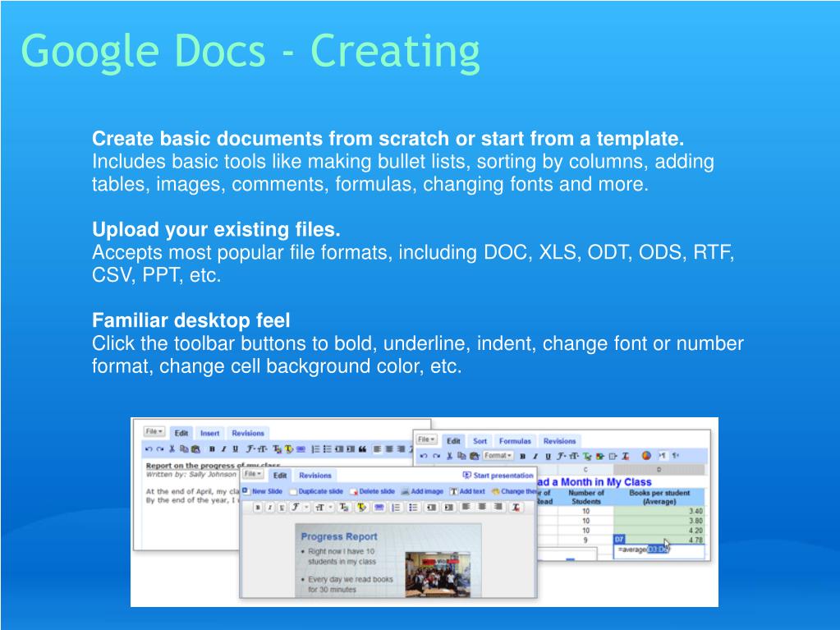Image resolution: width=840 pixels, height=630 pixels.
Task: Center align text in the document toolbar
Action: [x=389, y=449]
